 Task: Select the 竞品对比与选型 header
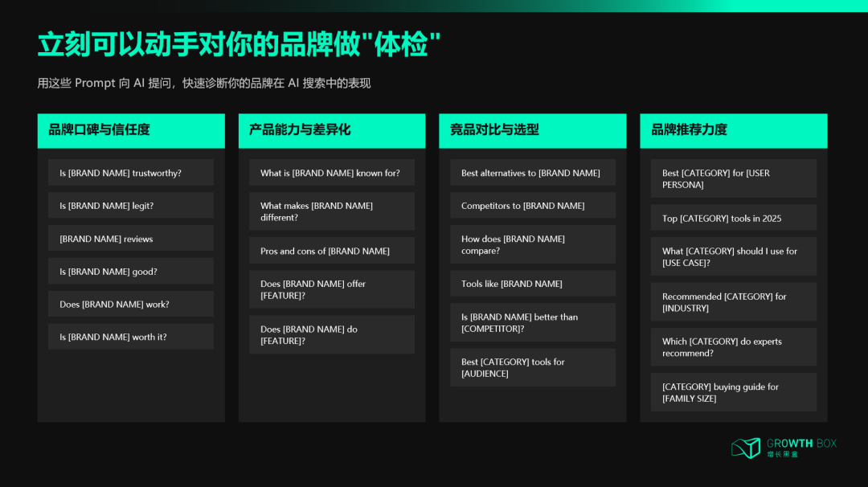pyautogui.click(x=532, y=130)
